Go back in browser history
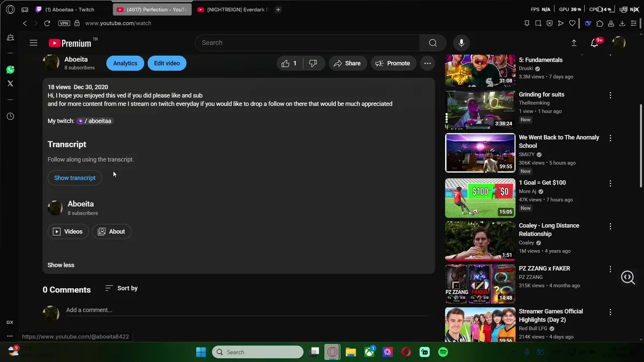Viewport: 644px width, 362px height. pos(25,23)
